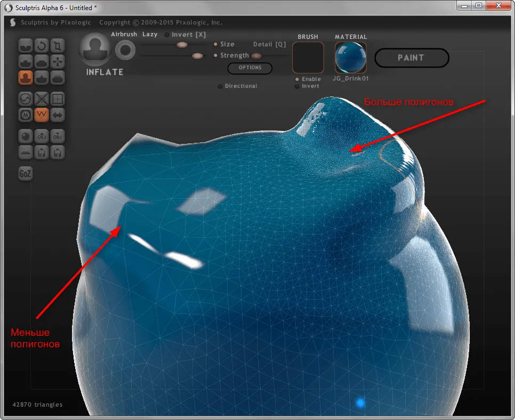Click the ring icon beside the Inflate preview

[125, 50]
